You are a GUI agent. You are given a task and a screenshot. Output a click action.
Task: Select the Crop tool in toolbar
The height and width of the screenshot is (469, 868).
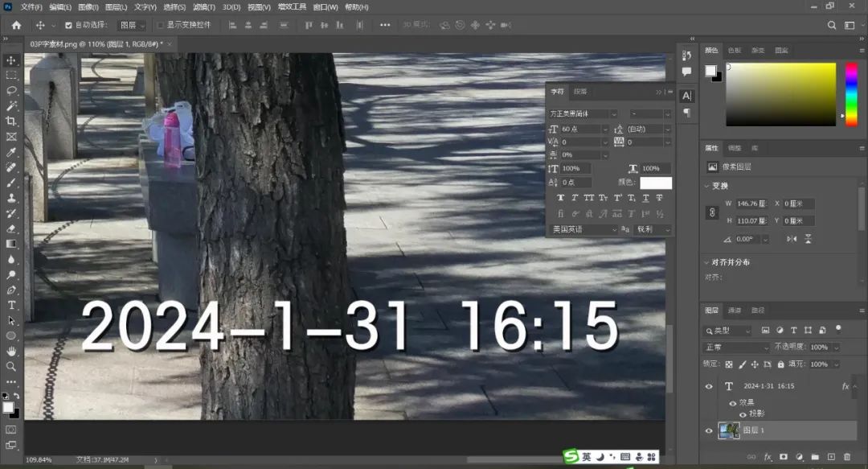[11, 121]
